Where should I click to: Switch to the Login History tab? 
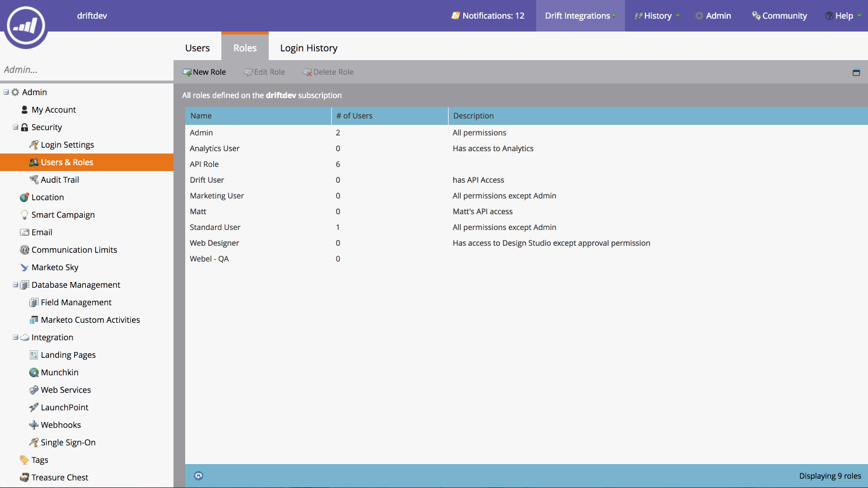click(x=308, y=48)
